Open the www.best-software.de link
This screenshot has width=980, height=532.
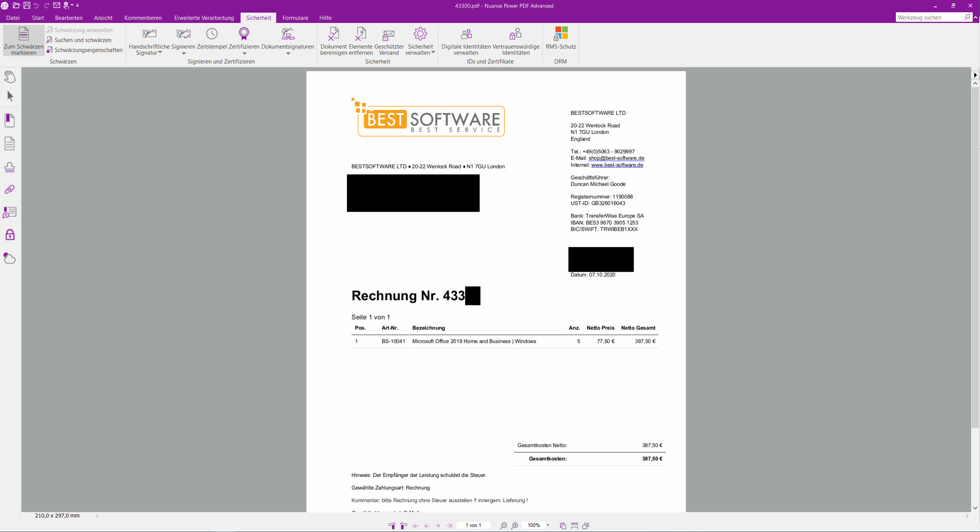click(617, 165)
